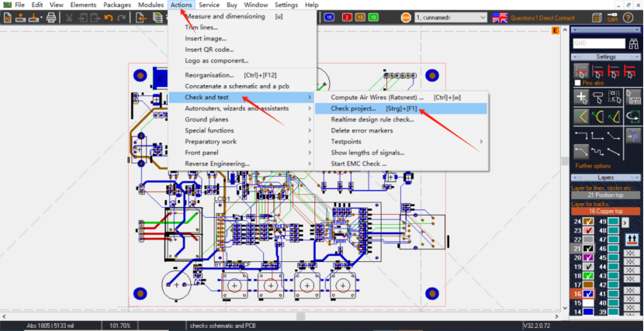The image size is (644, 331).
Task: Choose 'Compute Air Wires (Ratsnest)' entry
Action: 401,97
